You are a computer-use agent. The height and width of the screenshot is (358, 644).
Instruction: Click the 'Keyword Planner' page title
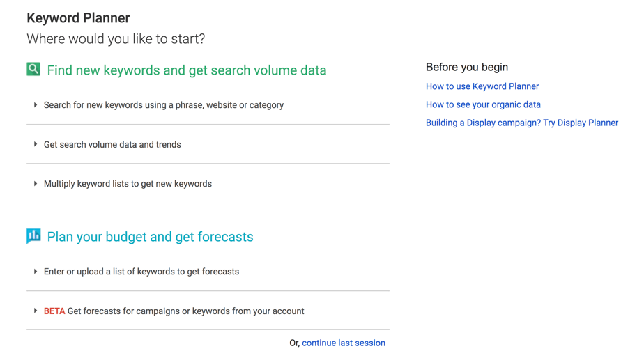click(78, 18)
